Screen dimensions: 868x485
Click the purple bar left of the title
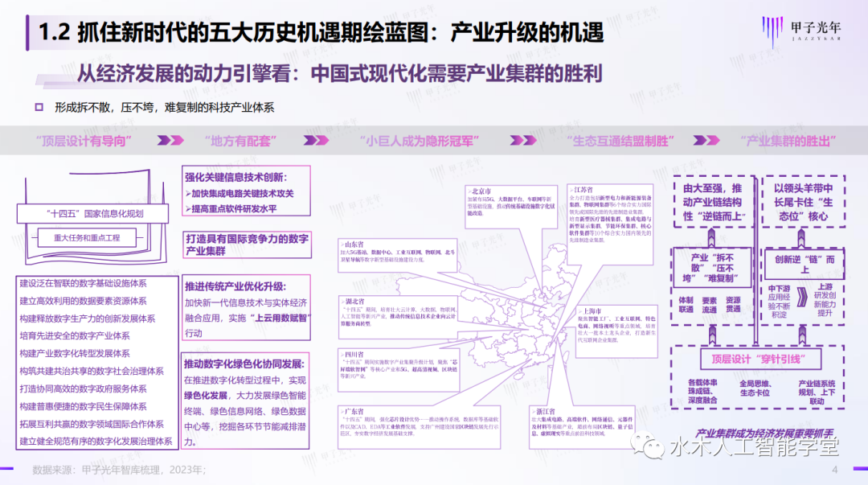(31, 34)
